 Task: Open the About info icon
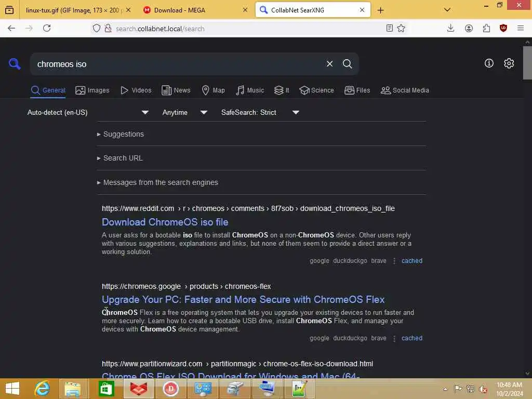(489, 63)
